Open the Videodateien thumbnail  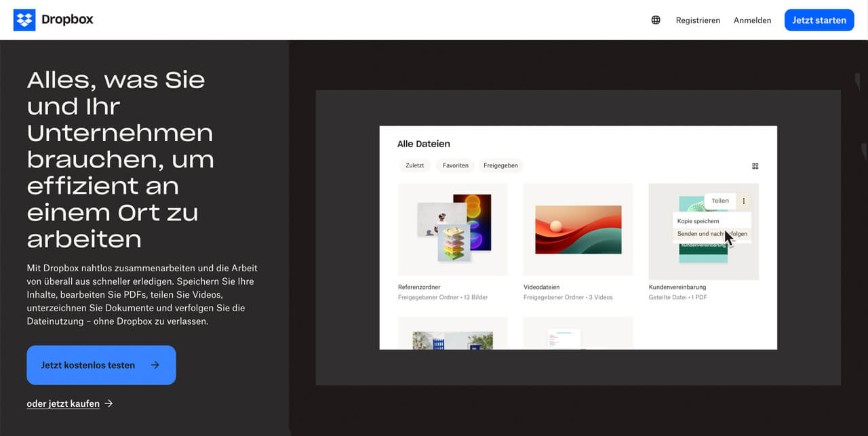tap(578, 229)
